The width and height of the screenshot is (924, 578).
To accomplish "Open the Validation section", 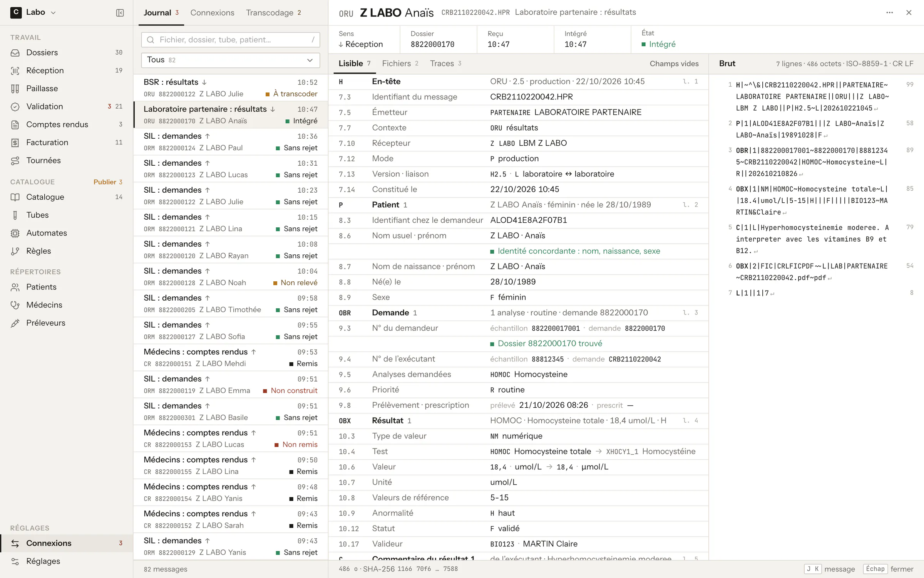I will pos(66,106).
